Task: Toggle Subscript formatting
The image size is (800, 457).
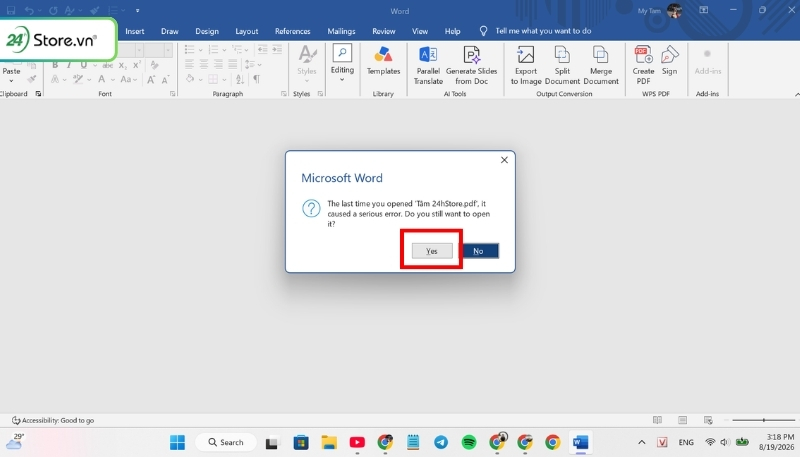Action: pos(122,65)
